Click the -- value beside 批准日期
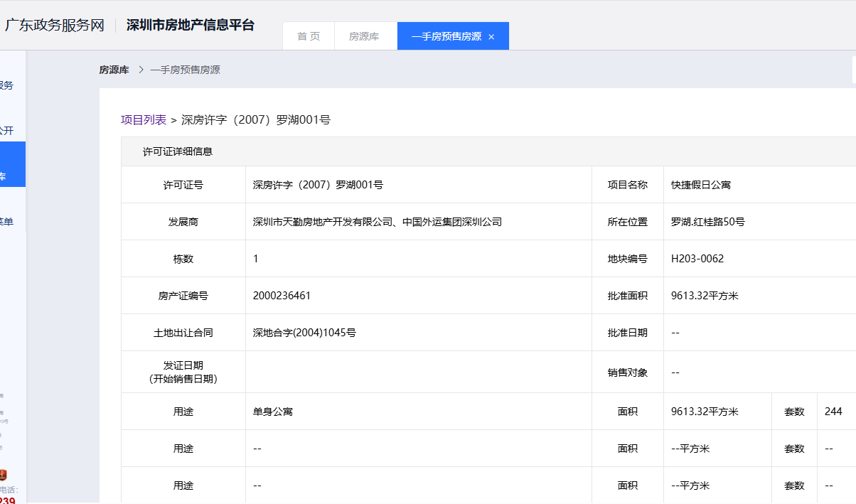This screenshot has height=504, width=856. (x=675, y=333)
